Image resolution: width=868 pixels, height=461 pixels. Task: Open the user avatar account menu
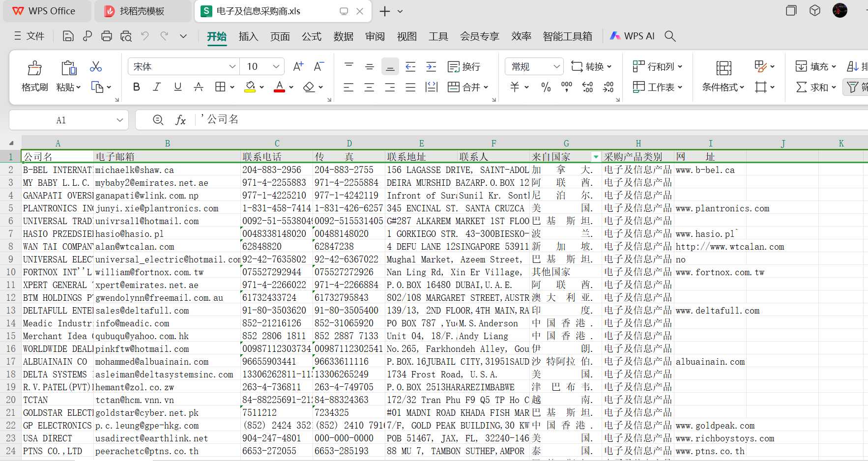pos(840,10)
